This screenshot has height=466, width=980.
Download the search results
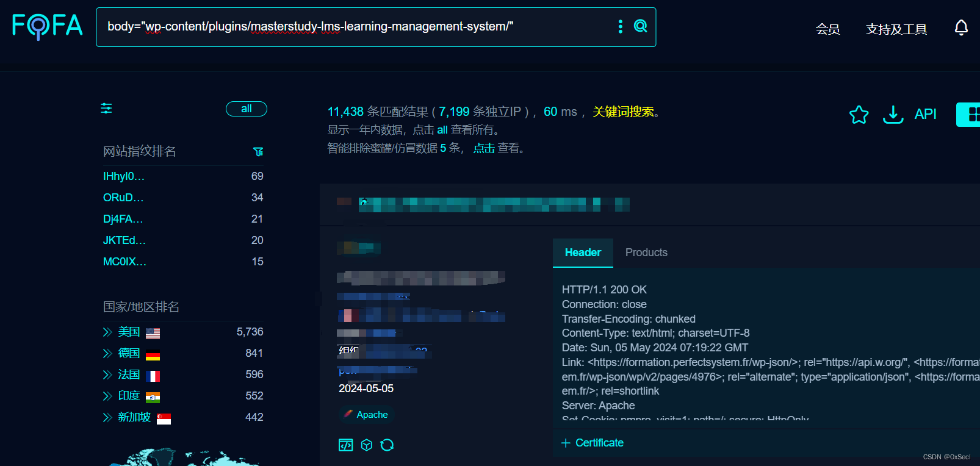coord(893,114)
